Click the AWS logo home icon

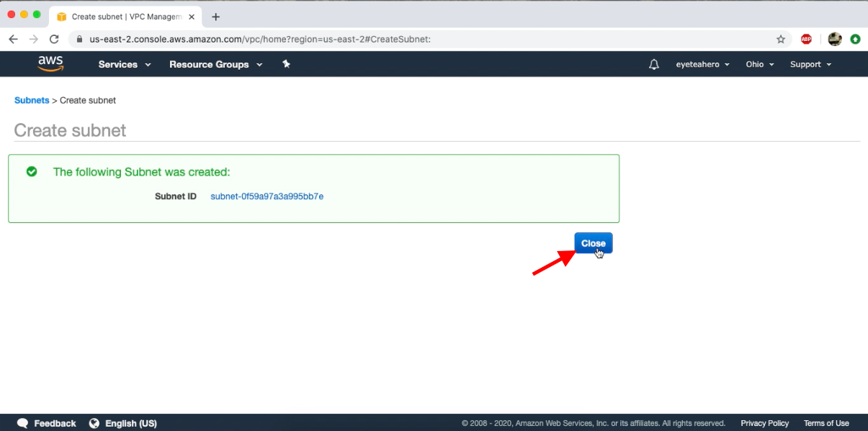point(51,64)
